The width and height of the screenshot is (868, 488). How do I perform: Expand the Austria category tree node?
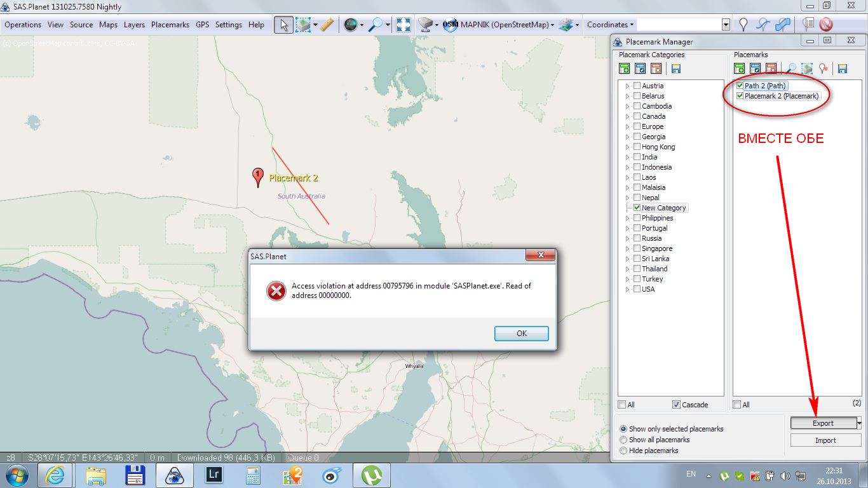[x=627, y=86]
